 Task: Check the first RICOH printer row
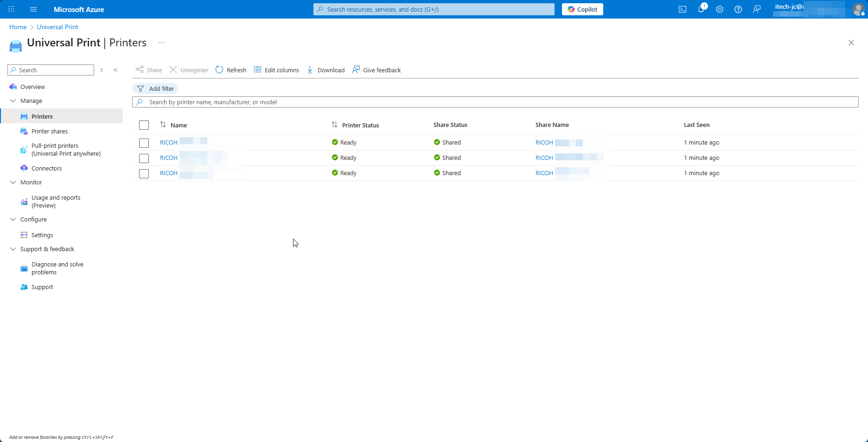[144, 143]
